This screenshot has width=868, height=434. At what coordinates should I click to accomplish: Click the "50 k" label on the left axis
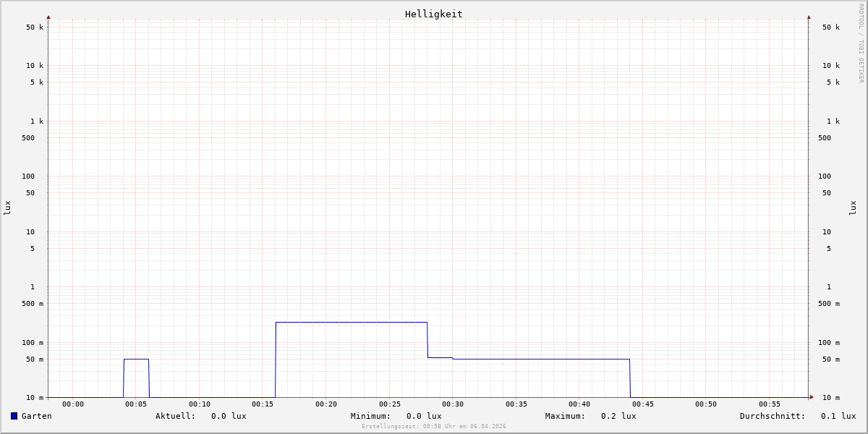tap(35, 27)
